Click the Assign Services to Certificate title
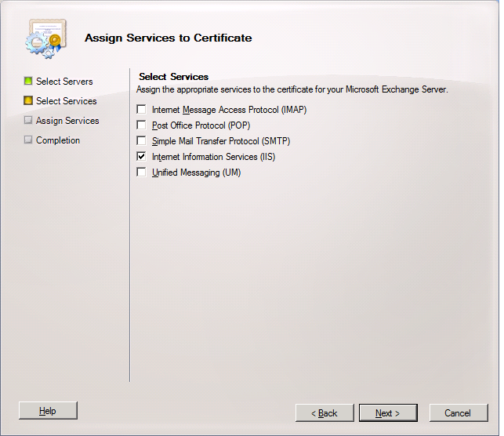The height and width of the screenshot is (436, 504). 168,38
